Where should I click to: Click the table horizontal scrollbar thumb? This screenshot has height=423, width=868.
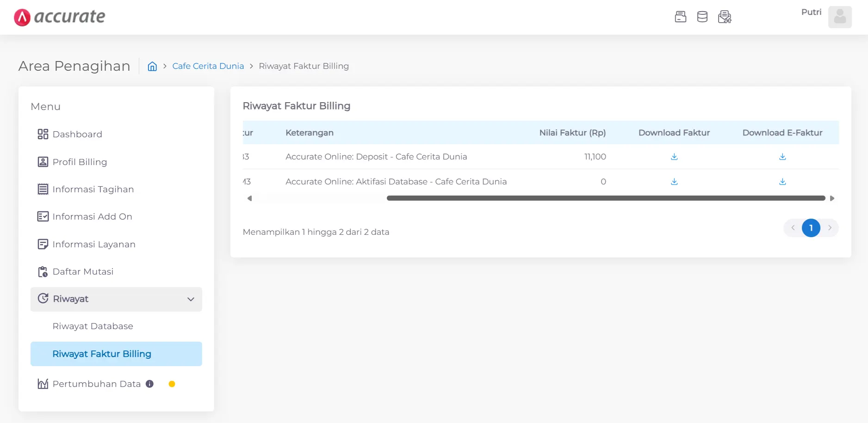click(606, 198)
